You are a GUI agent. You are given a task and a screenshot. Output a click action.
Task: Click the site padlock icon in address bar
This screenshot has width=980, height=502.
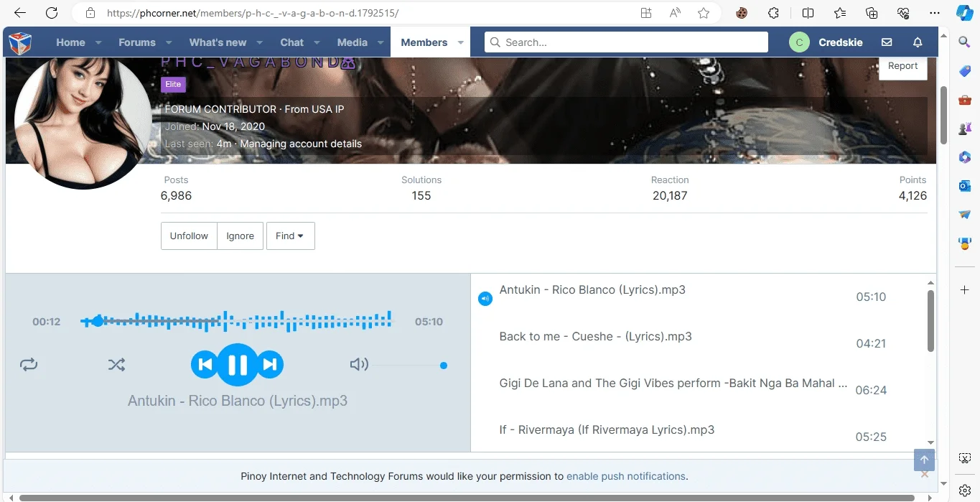[x=90, y=13]
